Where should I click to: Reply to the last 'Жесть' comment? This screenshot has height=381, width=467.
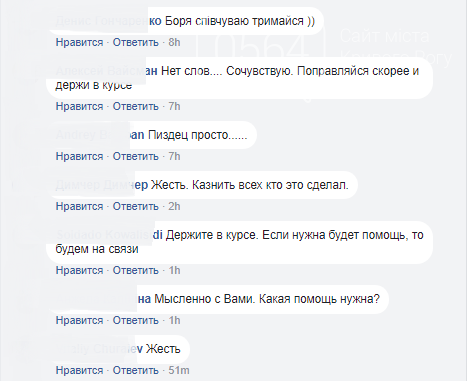tap(135, 370)
